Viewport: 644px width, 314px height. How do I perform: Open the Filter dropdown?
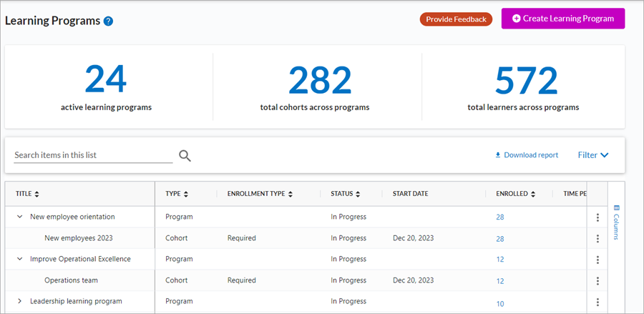(593, 154)
